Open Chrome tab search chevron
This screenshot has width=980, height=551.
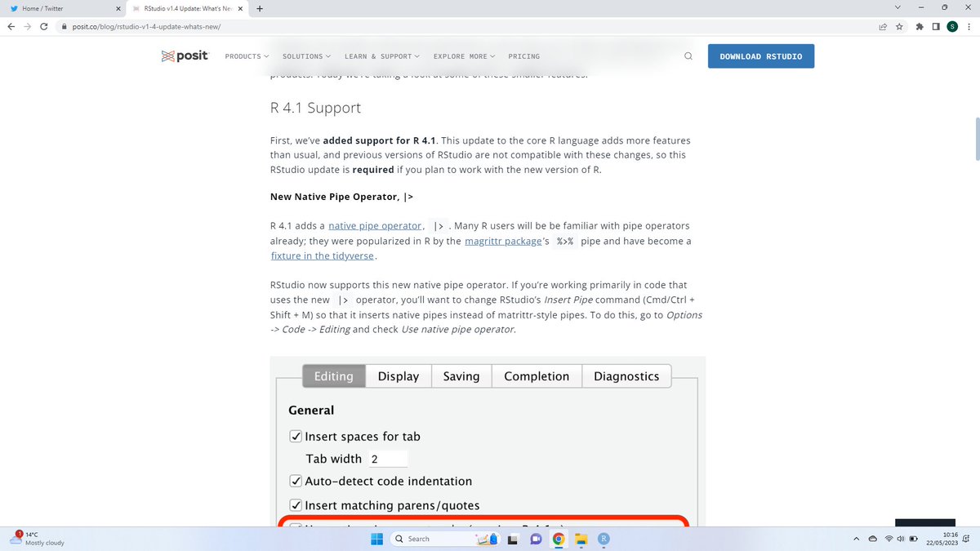(x=898, y=8)
